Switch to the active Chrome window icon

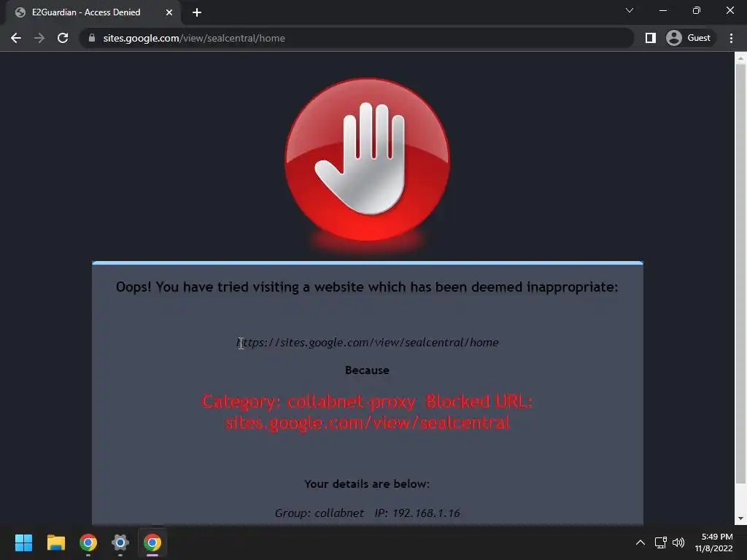click(x=152, y=542)
